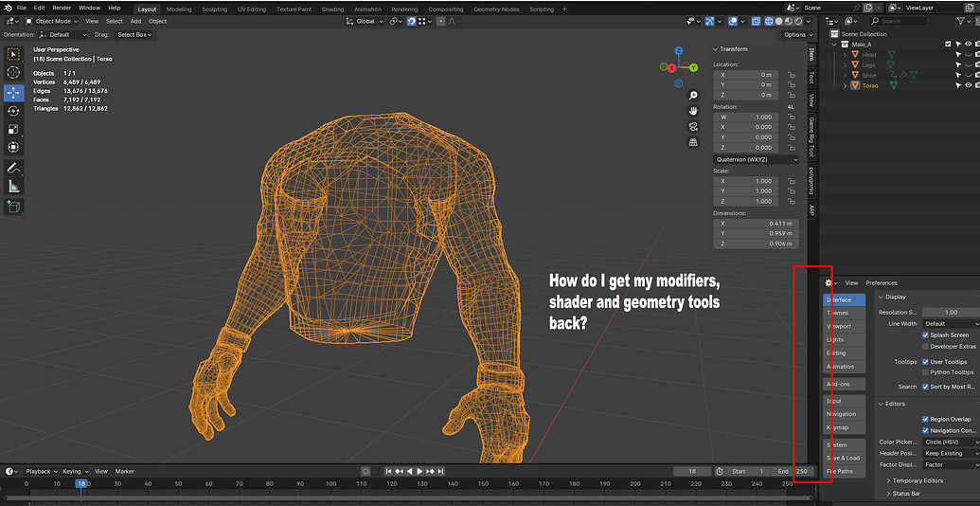Enable Developer Extras checkbox
This screenshot has width=980, height=506.
(926, 347)
